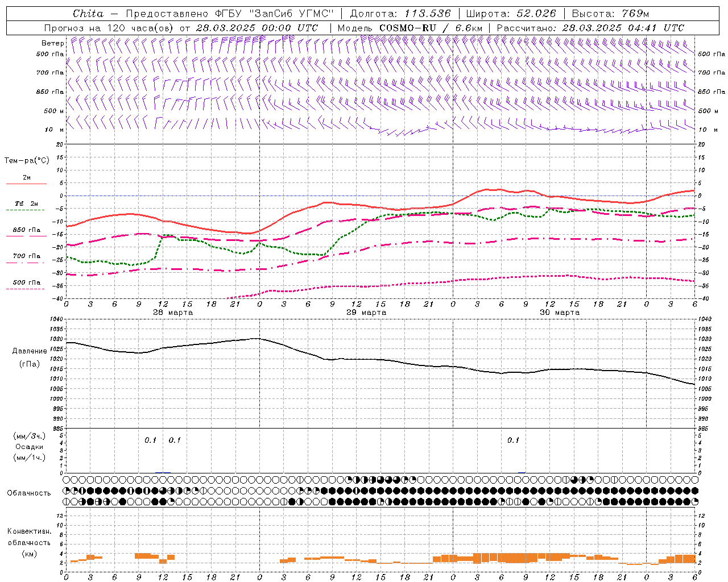This screenshot has width=728, height=582.
Task: Click the "Давление" pressure panel label
Action: click(30, 351)
